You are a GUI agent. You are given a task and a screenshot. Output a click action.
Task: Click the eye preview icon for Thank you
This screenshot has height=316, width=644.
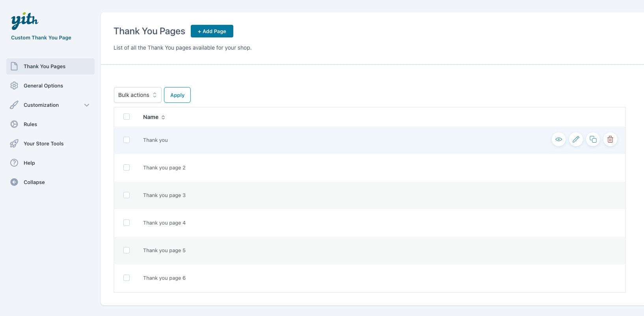[558, 139]
